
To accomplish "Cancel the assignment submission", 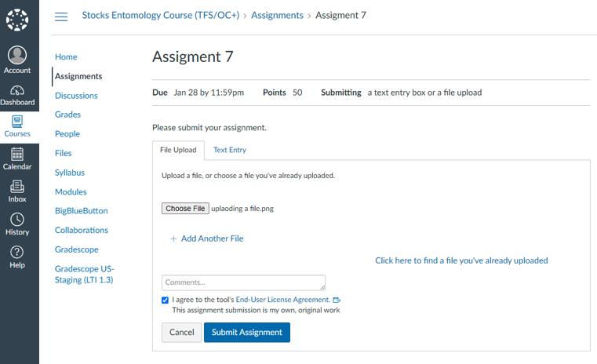I will [182, 333].
